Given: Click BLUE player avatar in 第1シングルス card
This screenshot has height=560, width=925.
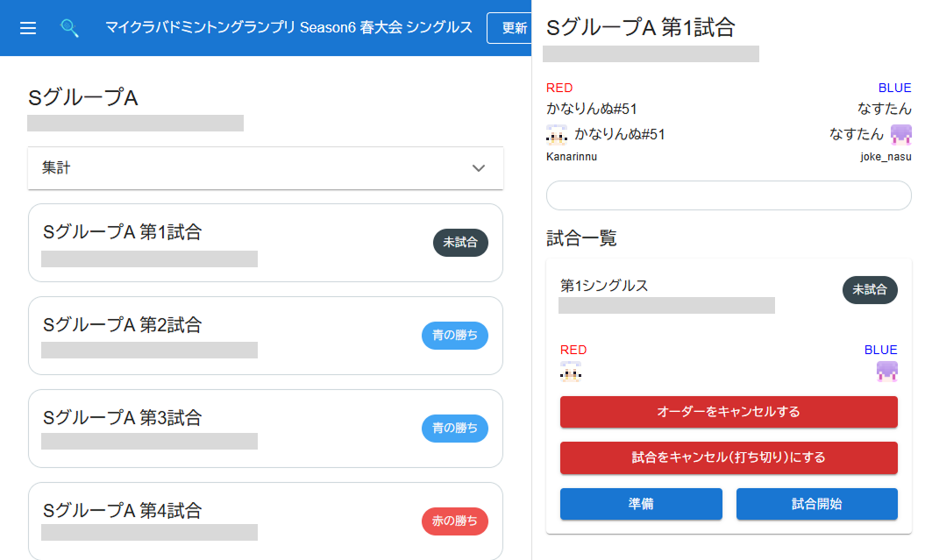Looking at the screenshot, I should (x=886, y=372).
